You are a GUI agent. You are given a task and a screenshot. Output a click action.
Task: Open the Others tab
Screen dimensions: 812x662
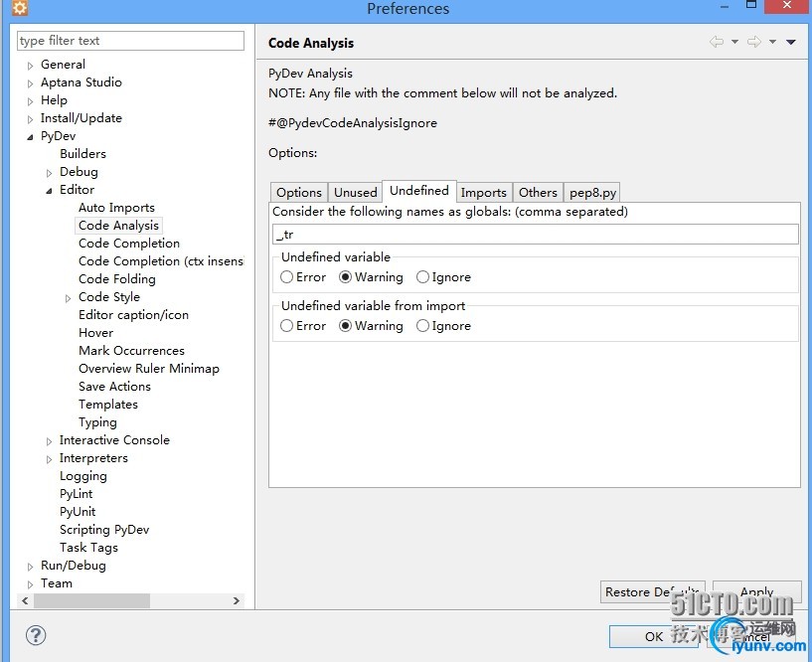tap(538, 192)
